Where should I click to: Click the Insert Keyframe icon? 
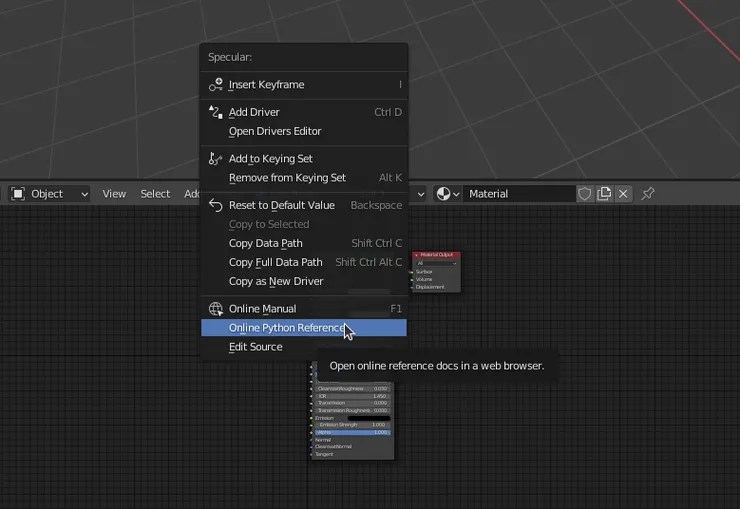(x=216, y=84)
